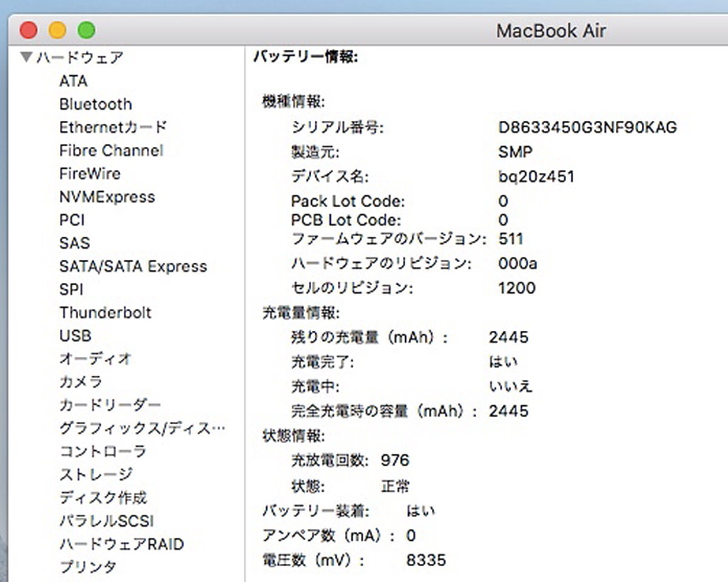The height and width of the screenshot is (582, 728).
Task: Choose Fibre Channel from the sidebar
Action: 111,150
